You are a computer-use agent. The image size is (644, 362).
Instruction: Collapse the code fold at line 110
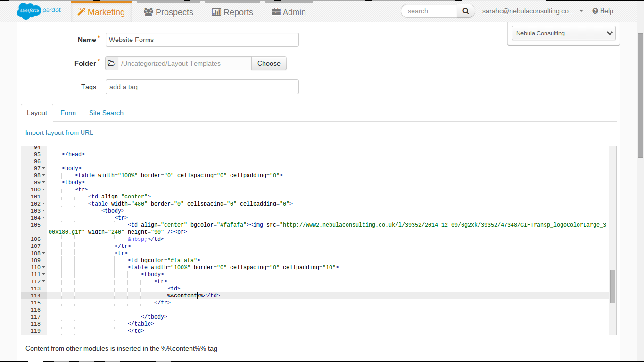tap(43, 267)
